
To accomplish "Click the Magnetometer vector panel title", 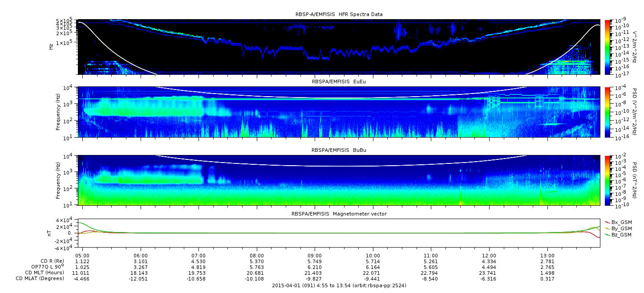I will click(x=339, y=214).
